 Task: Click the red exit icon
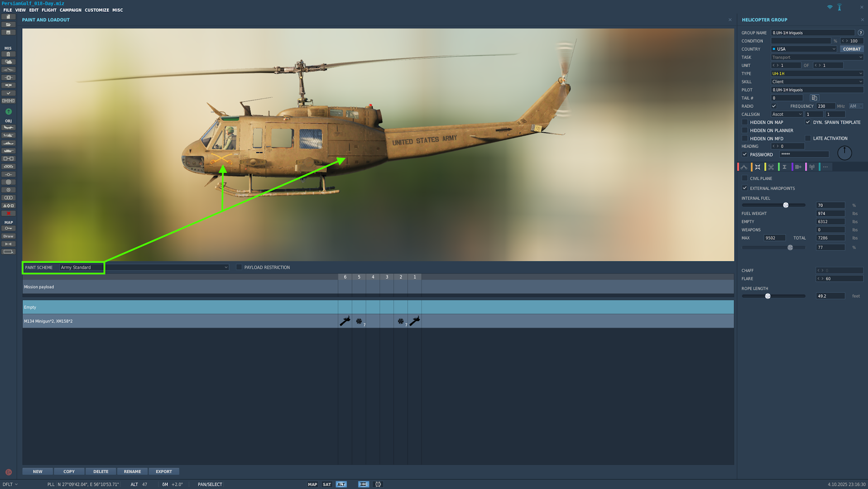pyautogui.click(x=8, y=472)
